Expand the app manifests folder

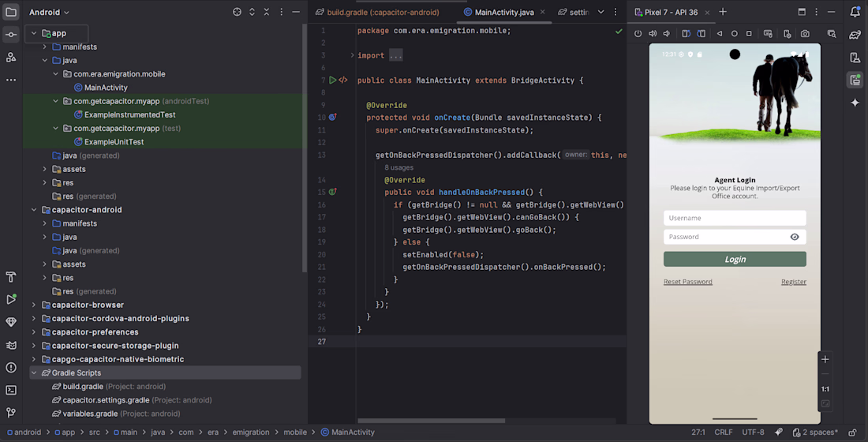[45, 47]
